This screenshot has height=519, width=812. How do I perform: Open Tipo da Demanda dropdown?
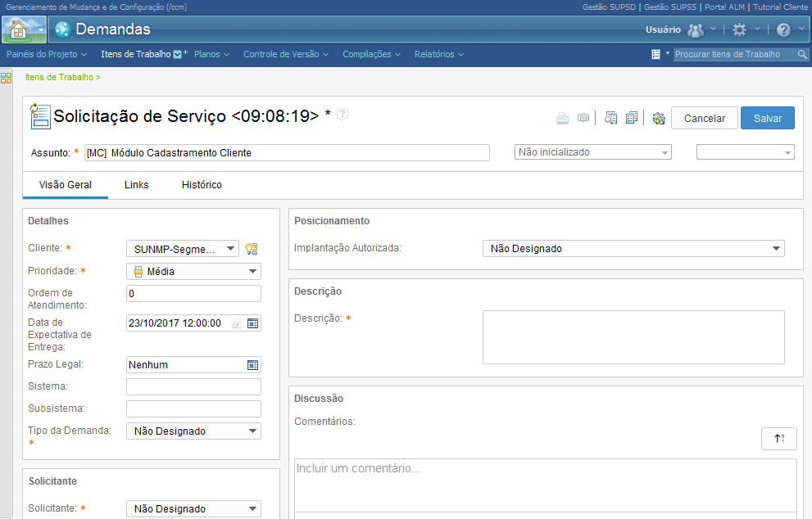tap(193, 431)
